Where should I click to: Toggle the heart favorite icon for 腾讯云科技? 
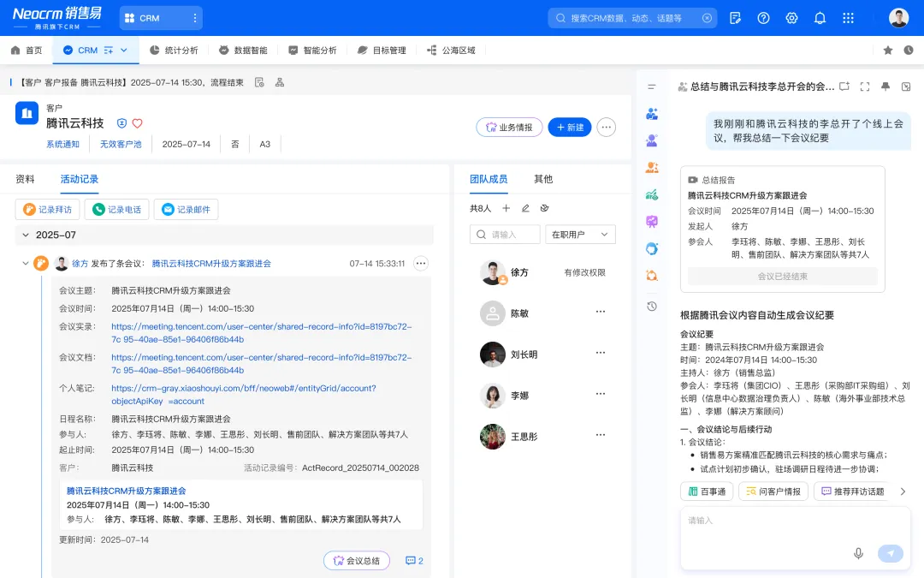pos(137,123)
